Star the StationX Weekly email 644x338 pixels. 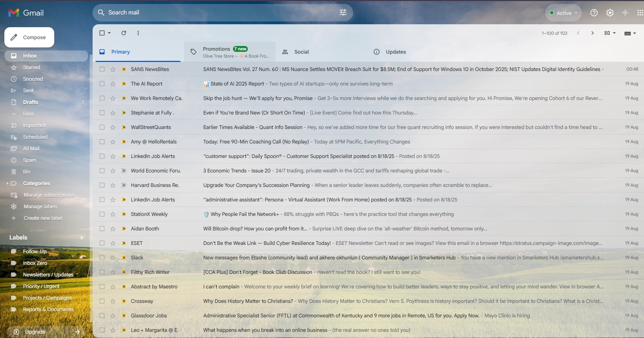113,214
